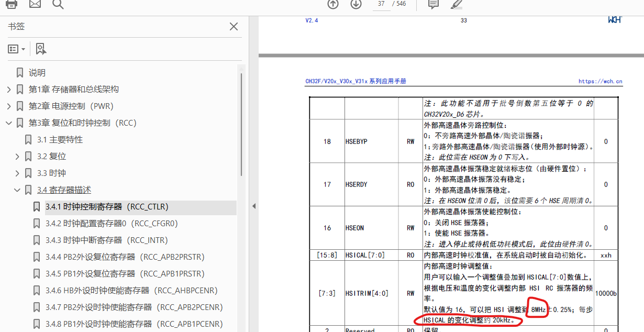The image size is (644, 332).
Task: Open bookmark 第2章 电源控制 (PWR)
Action: tap(71, 106)
